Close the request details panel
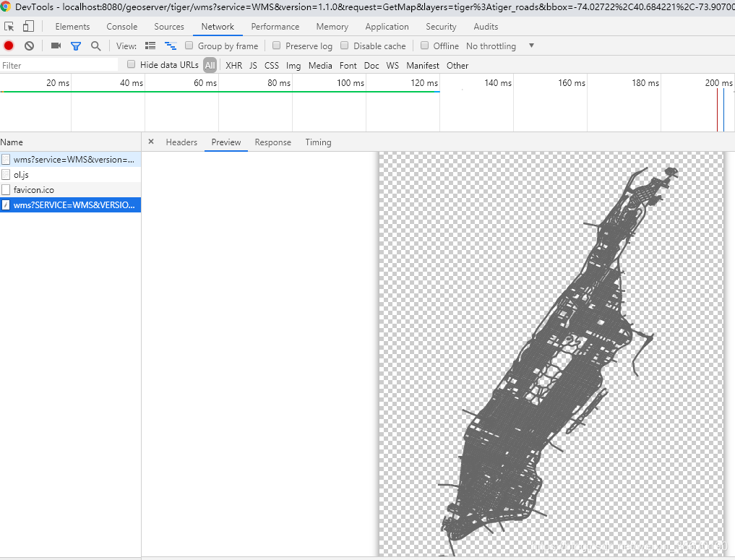The image size is (735, 560). point(150,142)
